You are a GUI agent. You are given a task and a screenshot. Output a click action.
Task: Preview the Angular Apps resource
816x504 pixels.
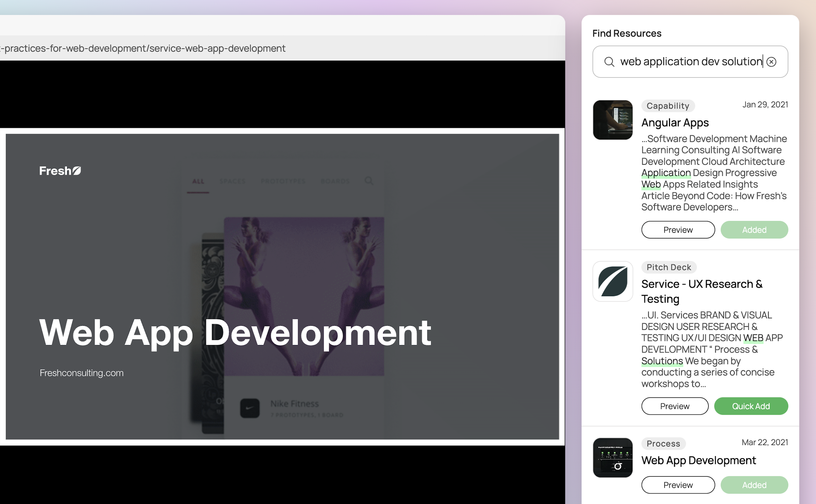(678, 230)
